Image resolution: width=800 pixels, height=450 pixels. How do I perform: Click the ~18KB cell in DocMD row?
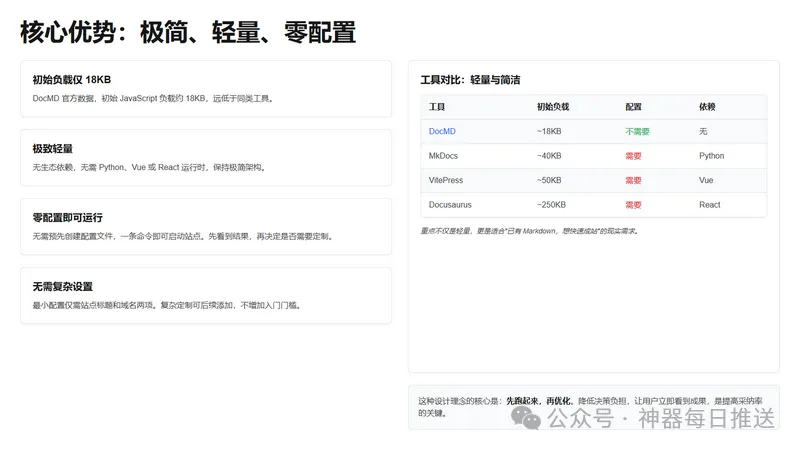549,131
